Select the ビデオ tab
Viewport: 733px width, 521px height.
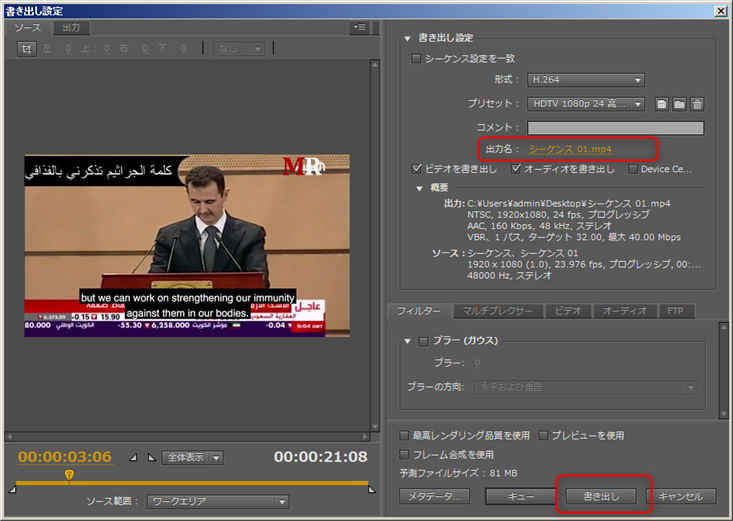click(568, 311)
